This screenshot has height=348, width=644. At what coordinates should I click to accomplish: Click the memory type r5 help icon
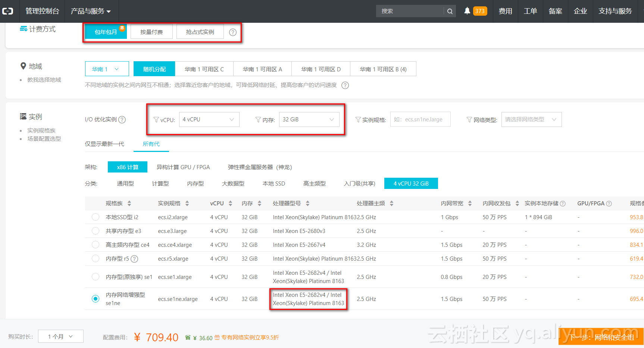click(135, 259)
